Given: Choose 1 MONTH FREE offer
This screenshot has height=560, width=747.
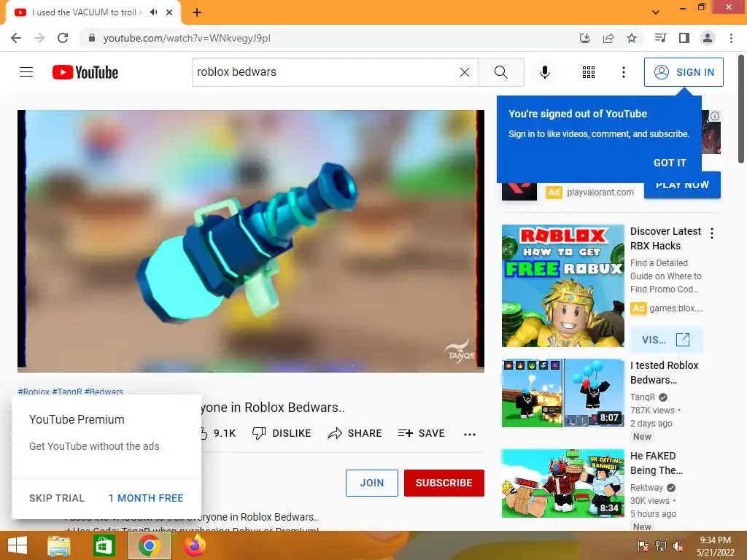Looking at the screenshot, I should click(x=146, y=498).
